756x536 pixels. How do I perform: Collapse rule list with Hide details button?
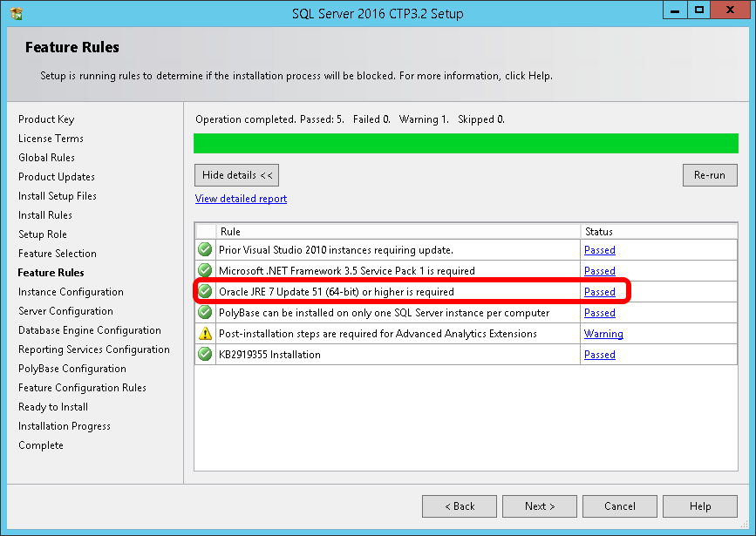click(236, 175)
